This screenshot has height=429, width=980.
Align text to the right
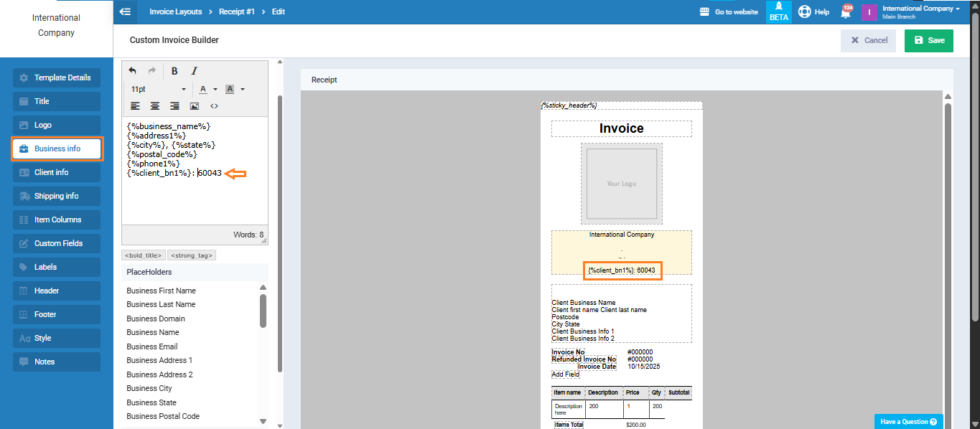(174, 106)
